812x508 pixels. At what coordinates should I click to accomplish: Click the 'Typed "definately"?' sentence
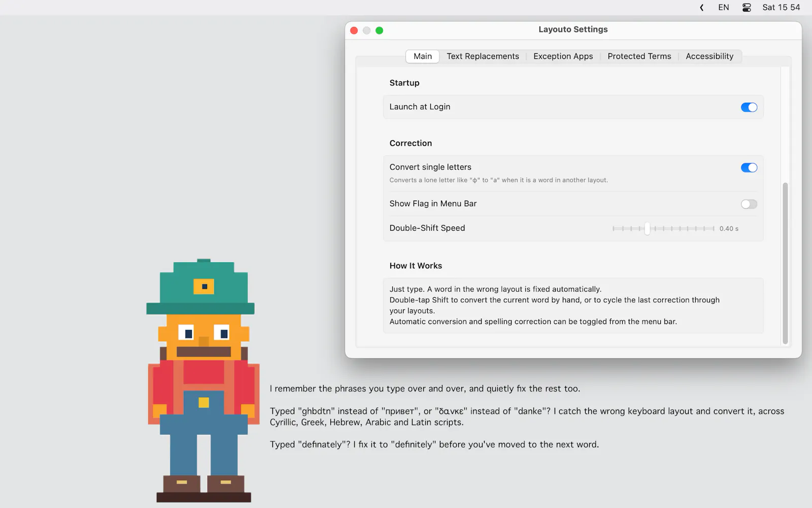pyautogui.click(x=434, y=444)
